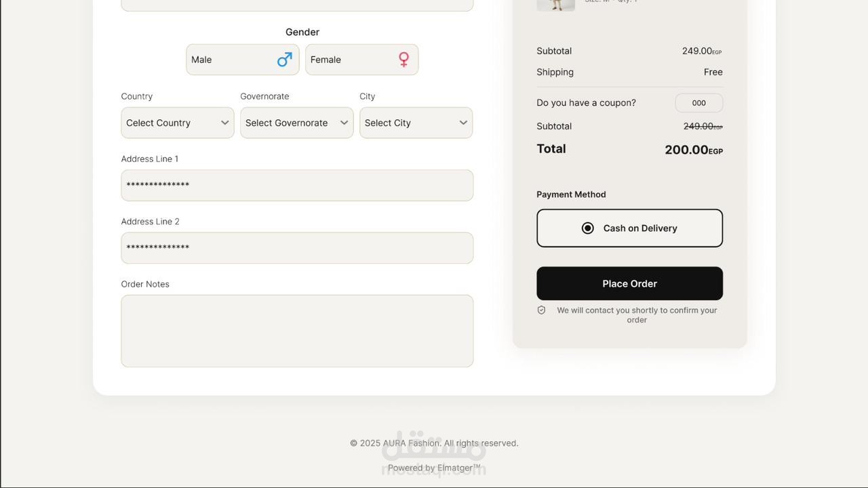Click the Country dropdown chevron arrow
868x488 pixels.
point(225,123)
